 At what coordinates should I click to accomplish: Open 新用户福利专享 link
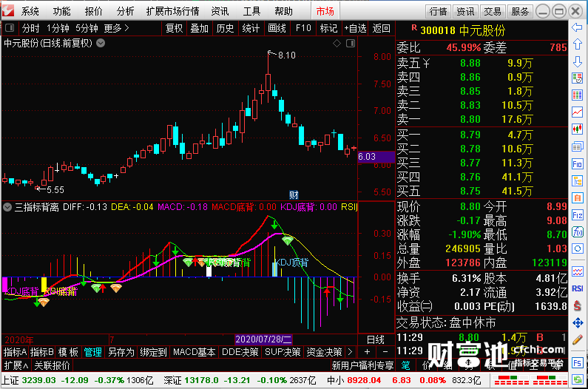362,365
